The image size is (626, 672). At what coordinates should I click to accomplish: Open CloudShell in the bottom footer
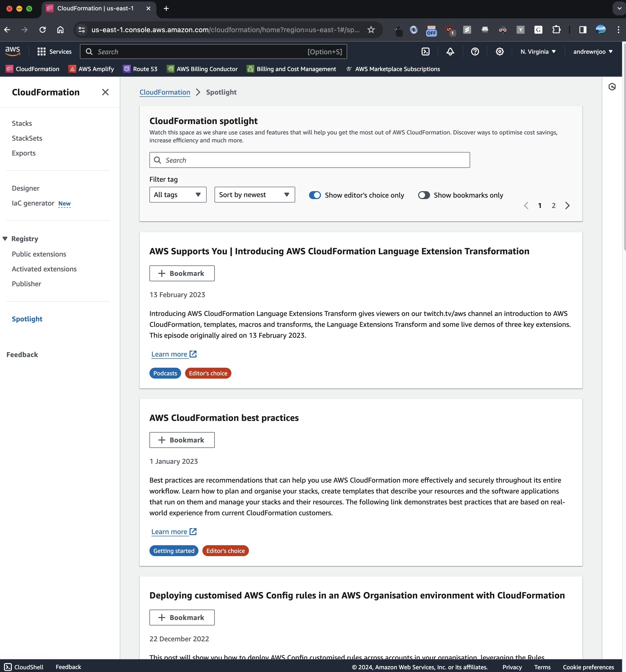pyautogui.click(x=24, y=667)
